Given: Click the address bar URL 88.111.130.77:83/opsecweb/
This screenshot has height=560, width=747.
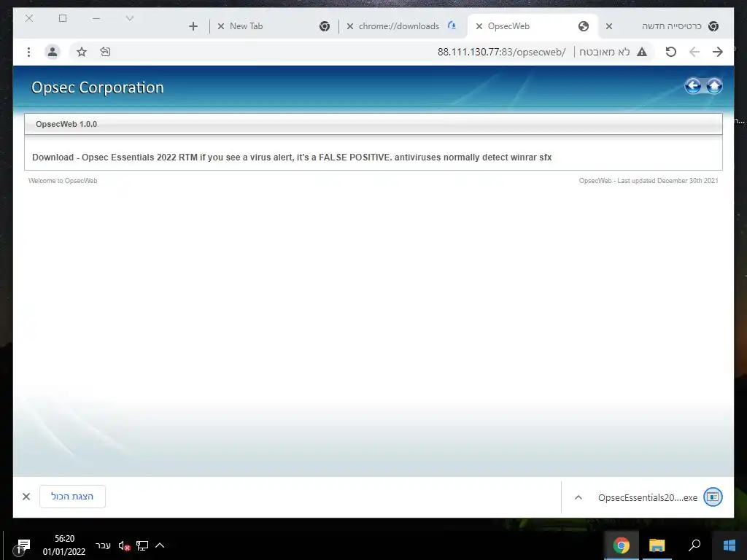Looking at the screenshot, I should (x=501, y=52).
